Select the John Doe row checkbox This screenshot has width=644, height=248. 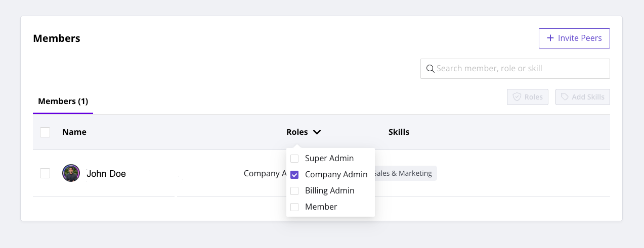pos(45,173)
